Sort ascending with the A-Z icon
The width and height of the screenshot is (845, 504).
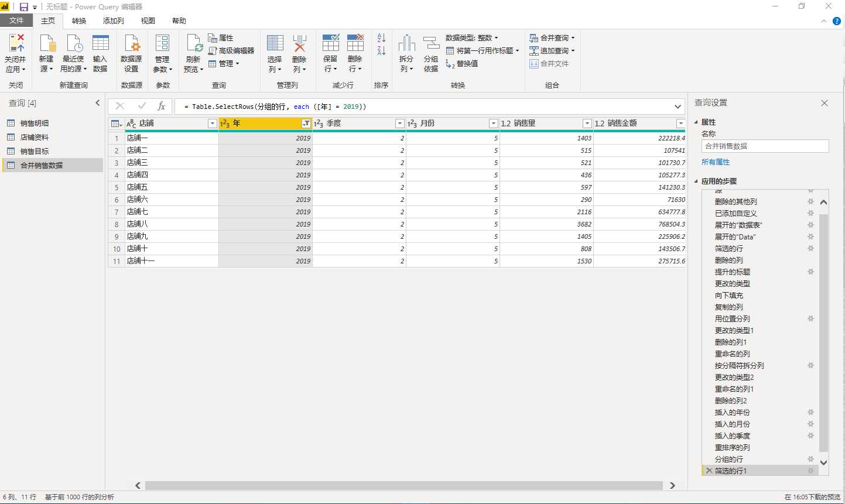(381, 37)
